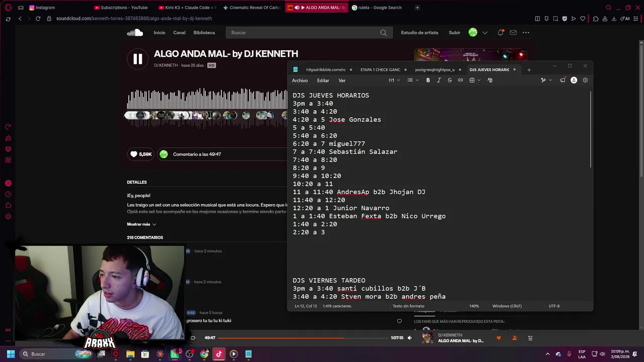Seek on the bottom player progress bar
This screenshot has height=362, width=644.
(303, 338)
